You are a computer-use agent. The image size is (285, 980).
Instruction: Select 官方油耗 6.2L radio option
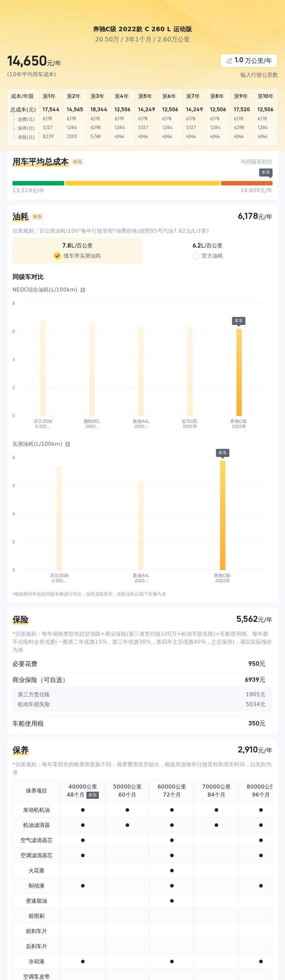tap(207, 251)
